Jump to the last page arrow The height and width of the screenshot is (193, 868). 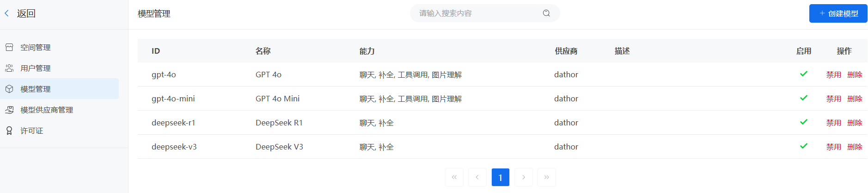(x=547, y=177)
